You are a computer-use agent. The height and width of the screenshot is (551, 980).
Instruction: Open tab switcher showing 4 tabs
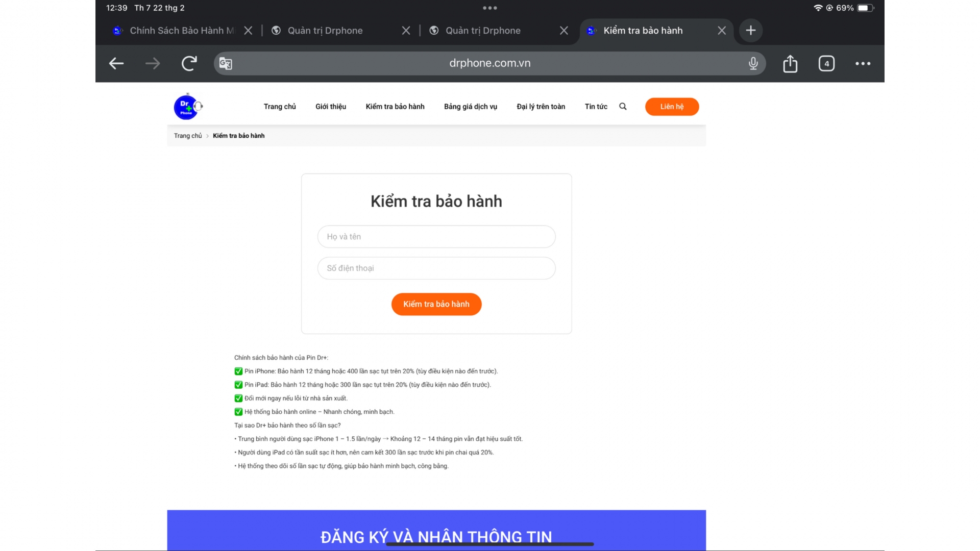(826, 63)
